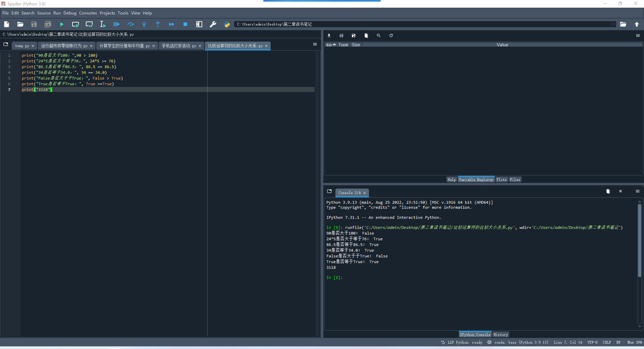Click LSP Python ready status
644x349 pixels.
[x=462, y=342]
